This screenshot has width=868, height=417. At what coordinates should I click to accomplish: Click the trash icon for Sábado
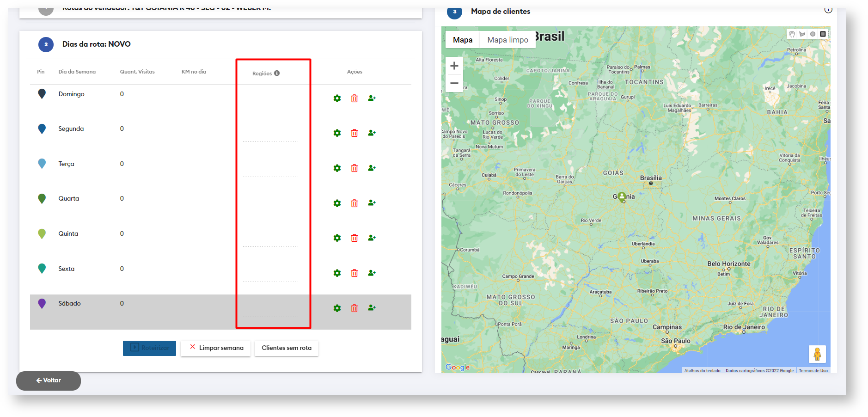355,308
